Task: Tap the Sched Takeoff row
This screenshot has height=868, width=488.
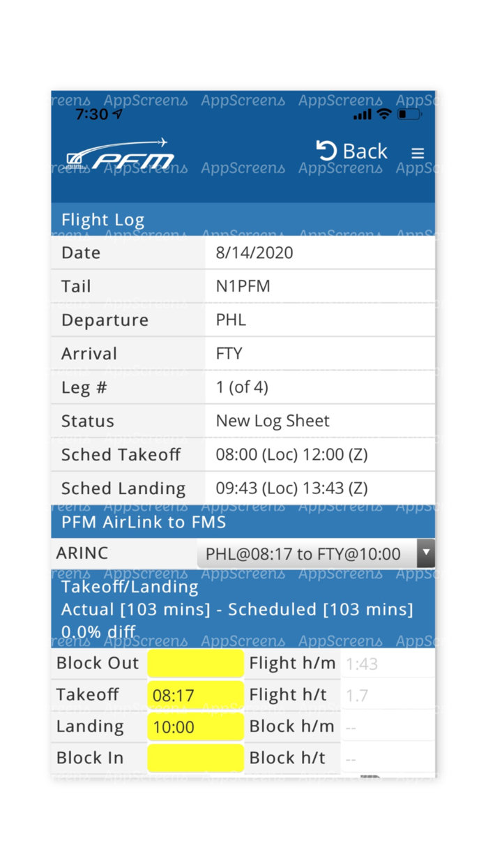Action: (244, 454)
